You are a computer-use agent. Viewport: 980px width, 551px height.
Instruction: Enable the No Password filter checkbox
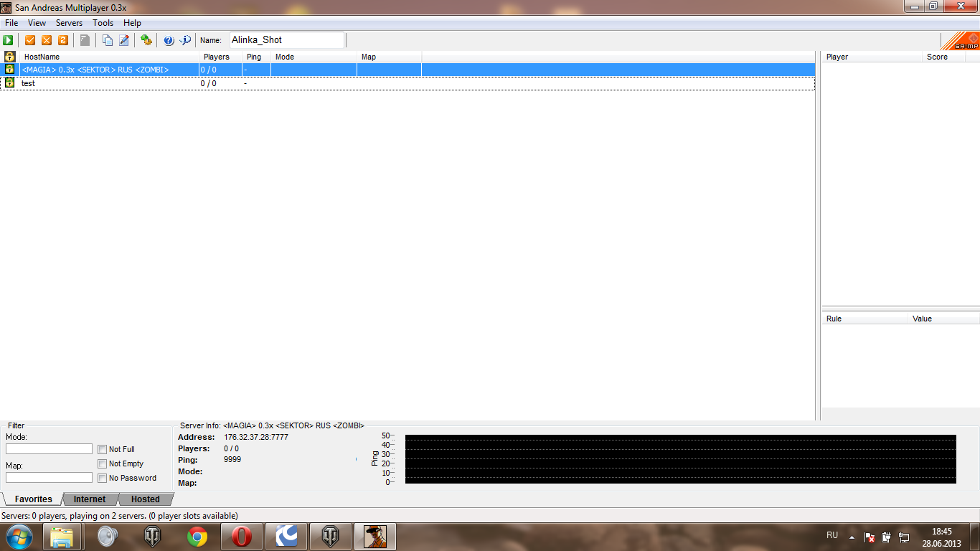coord(103,479)
